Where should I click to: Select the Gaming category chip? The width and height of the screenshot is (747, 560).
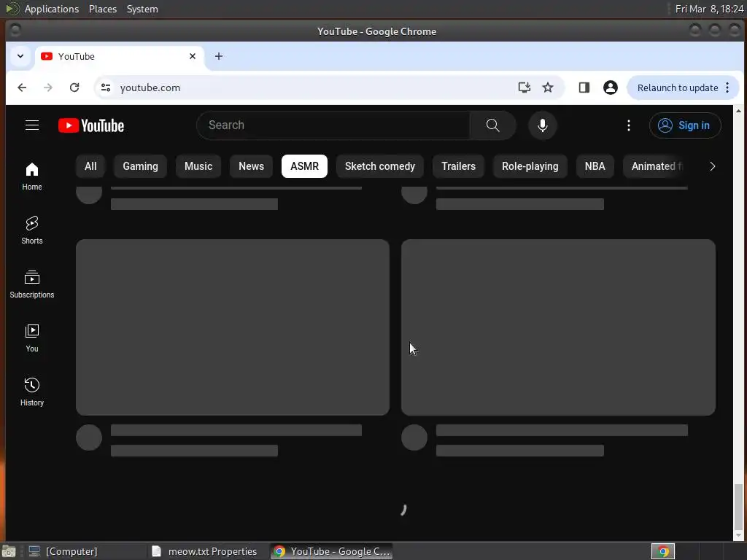(x=140, y=166)
